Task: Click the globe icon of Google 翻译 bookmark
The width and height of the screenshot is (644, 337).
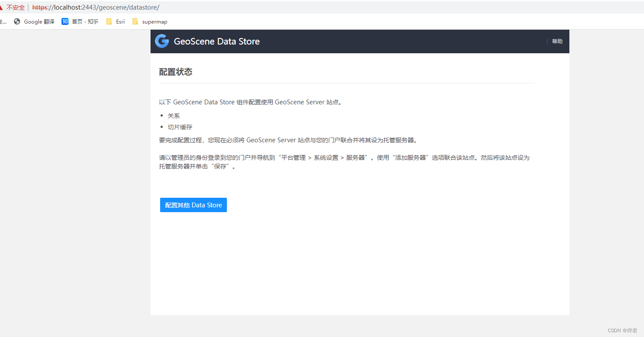Action: coord(17,21)
